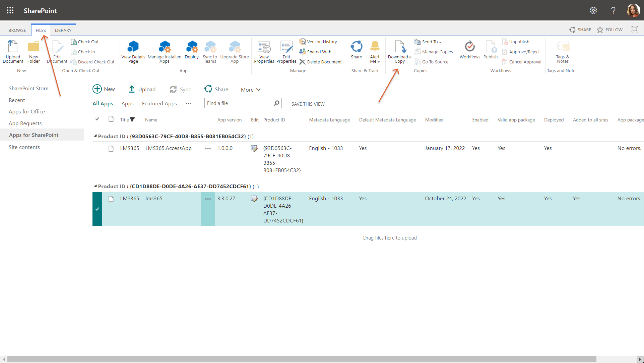The height and width of the screenshot is (363, 644).
Task: Open the Send To dropdown
Action: (x=431, y=42)
